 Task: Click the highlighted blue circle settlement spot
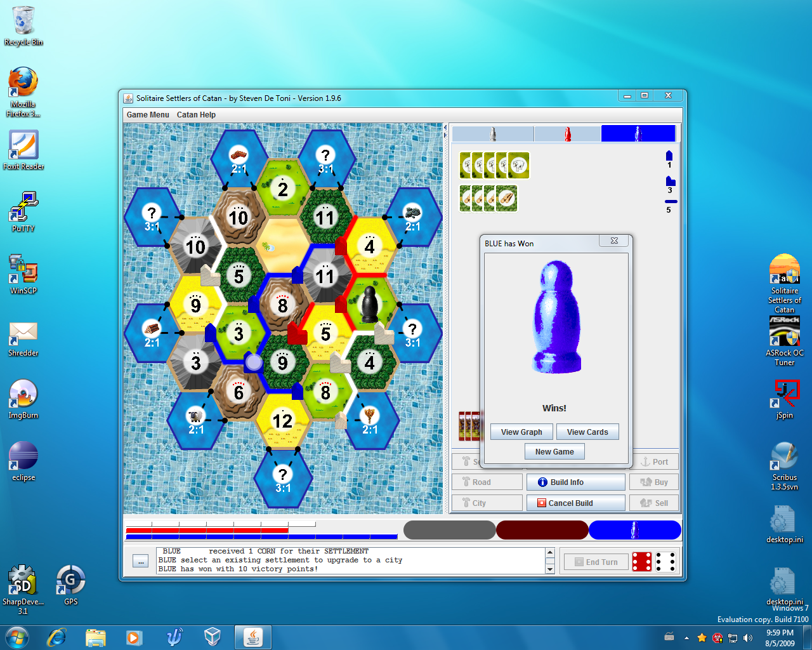[x=254, y=362]
